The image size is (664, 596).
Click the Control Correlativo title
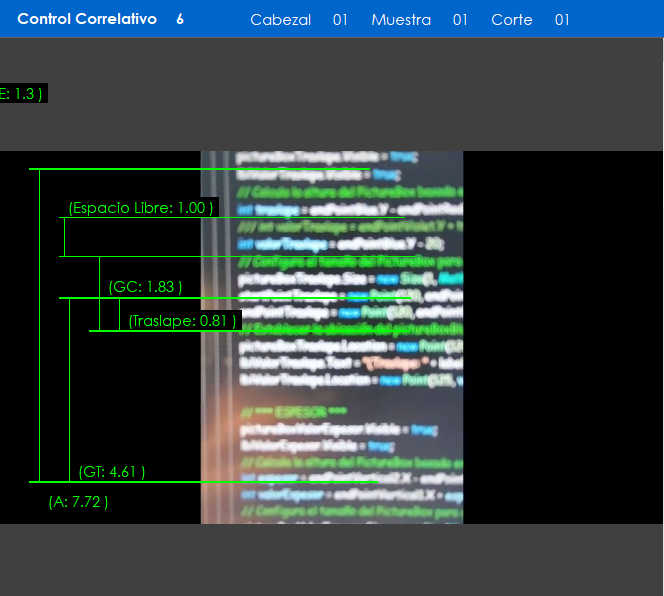pos(87,19)
